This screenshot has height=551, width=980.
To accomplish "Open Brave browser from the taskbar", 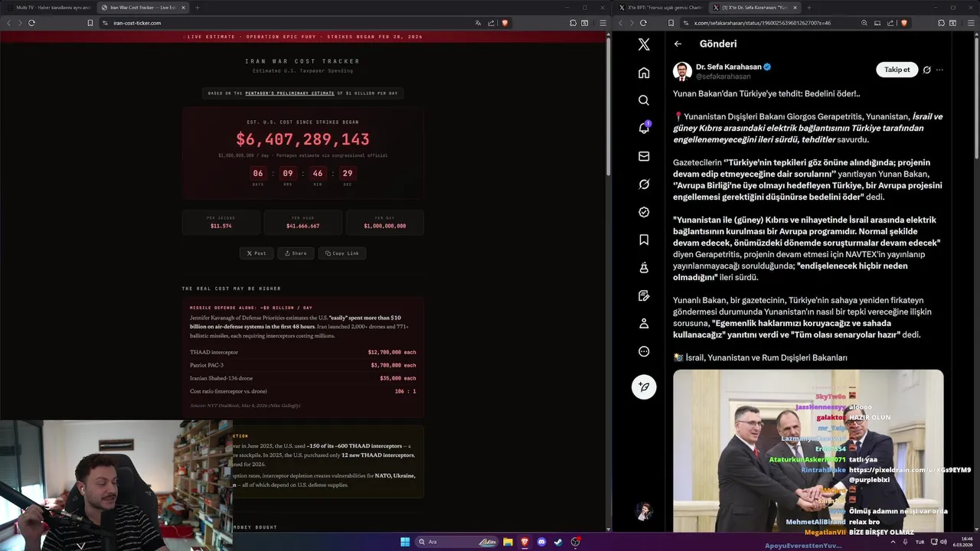I will 524,542.
